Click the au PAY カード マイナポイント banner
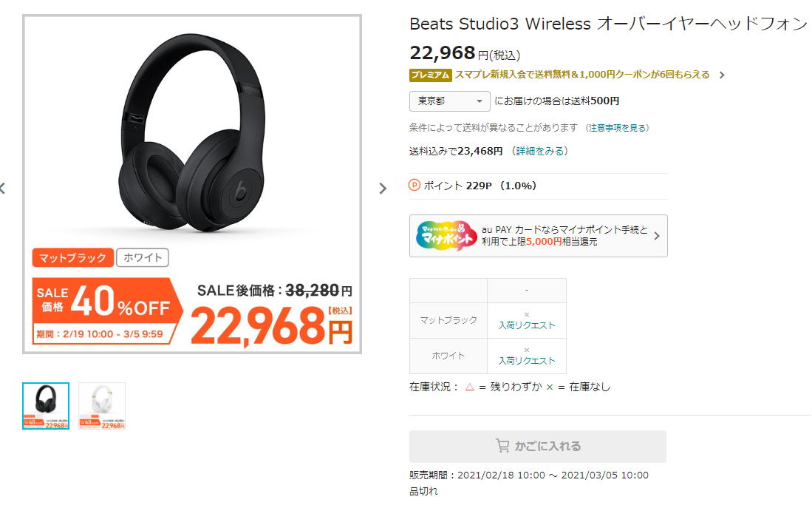The width and height of the screenshot is (812, 508). pyautogui.click(x=538, y=236)
